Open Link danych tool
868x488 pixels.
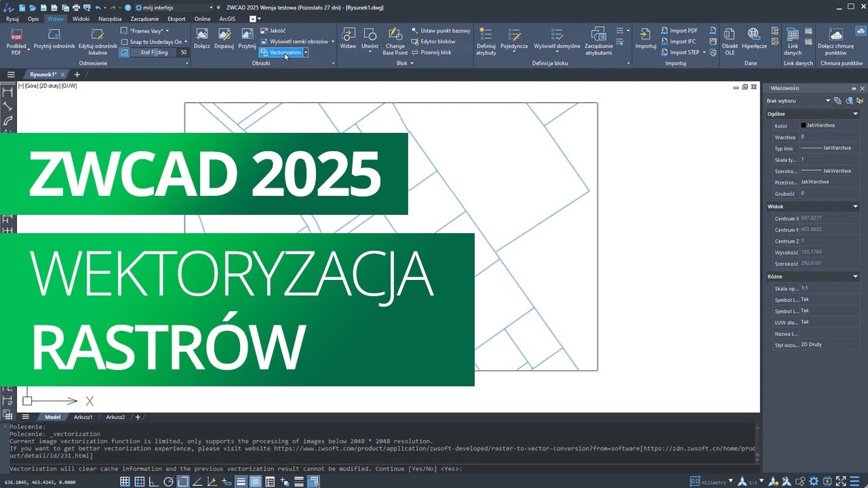(x=793, y=41)
